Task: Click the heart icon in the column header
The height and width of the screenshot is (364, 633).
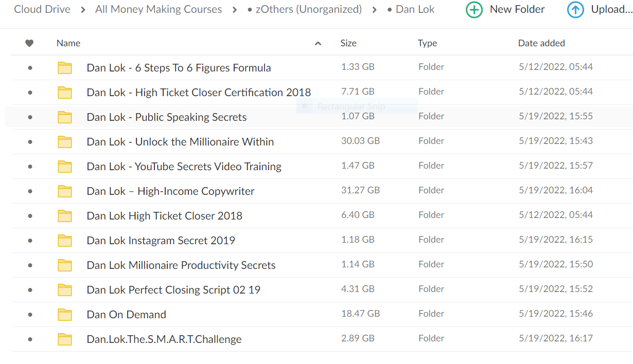Action: [29, 43]
